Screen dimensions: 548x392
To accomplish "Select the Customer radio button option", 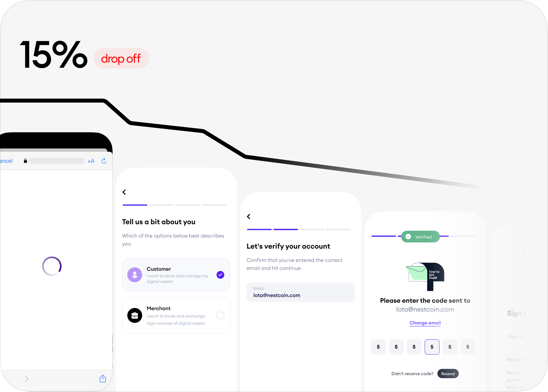I will [x=220, y=275].
